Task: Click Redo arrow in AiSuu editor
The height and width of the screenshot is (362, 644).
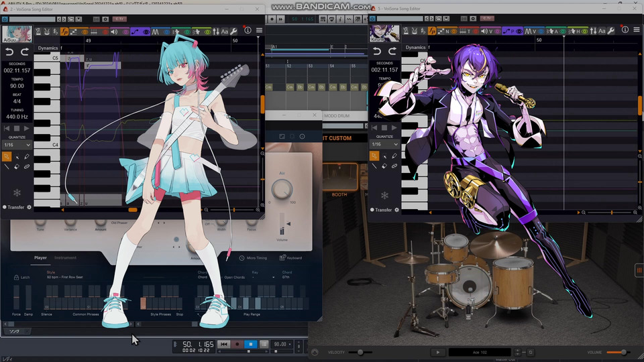Action: click(25, 52)
